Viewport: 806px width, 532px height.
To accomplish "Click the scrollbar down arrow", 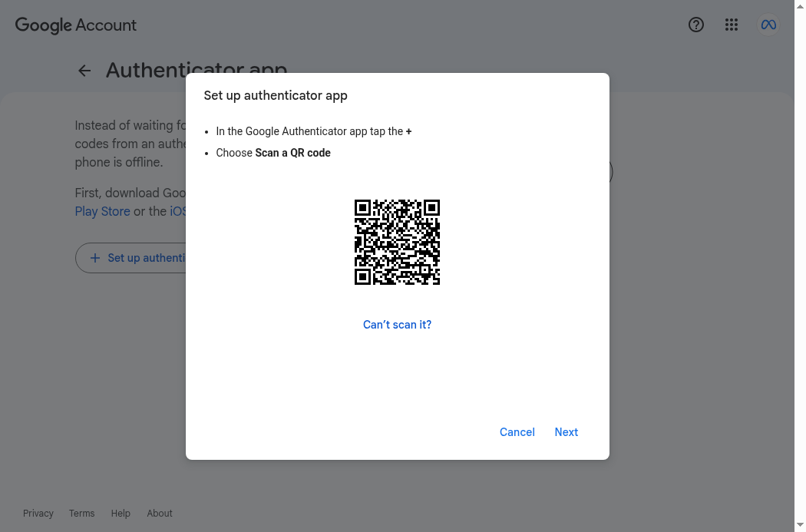I will click(800, 525).
